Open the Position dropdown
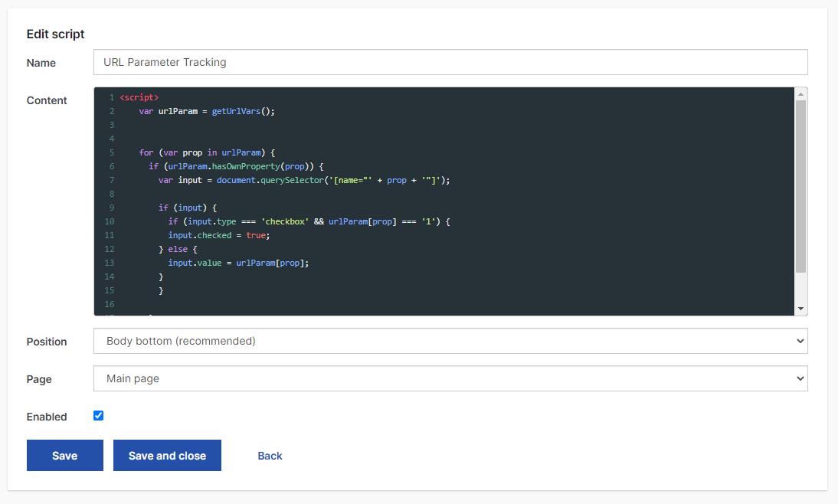This screenshot has width=838, height=504. 450,341
